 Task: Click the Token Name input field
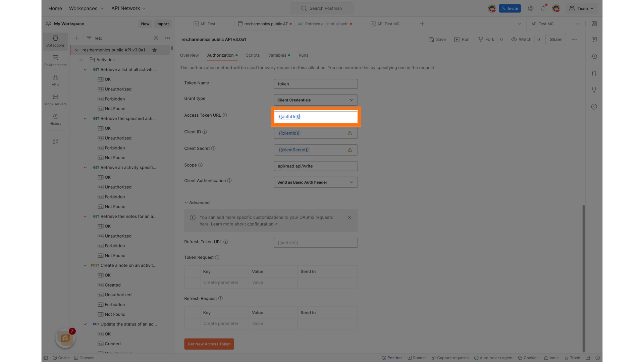315,83
